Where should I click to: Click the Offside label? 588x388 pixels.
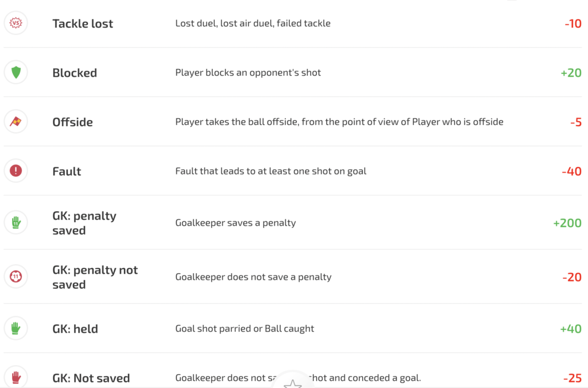click(72, 122)
